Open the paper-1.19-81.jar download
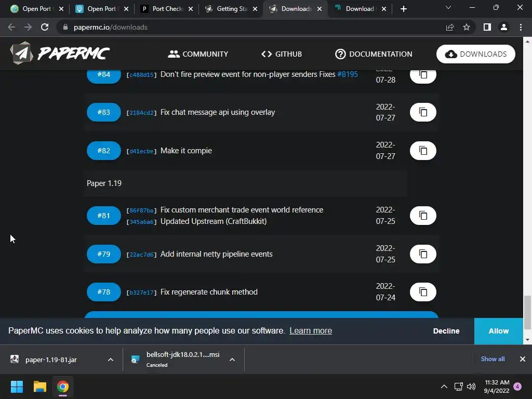Viewport: 532px width, 399px height. (x=51, y=360)
